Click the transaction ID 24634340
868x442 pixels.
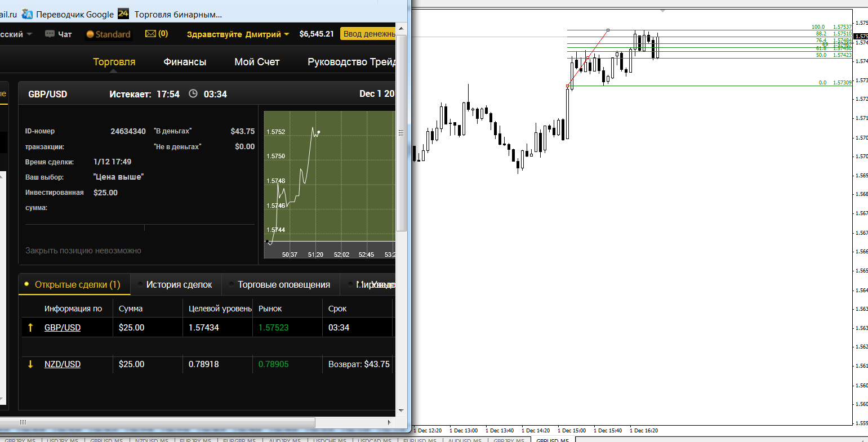(128, 131)
